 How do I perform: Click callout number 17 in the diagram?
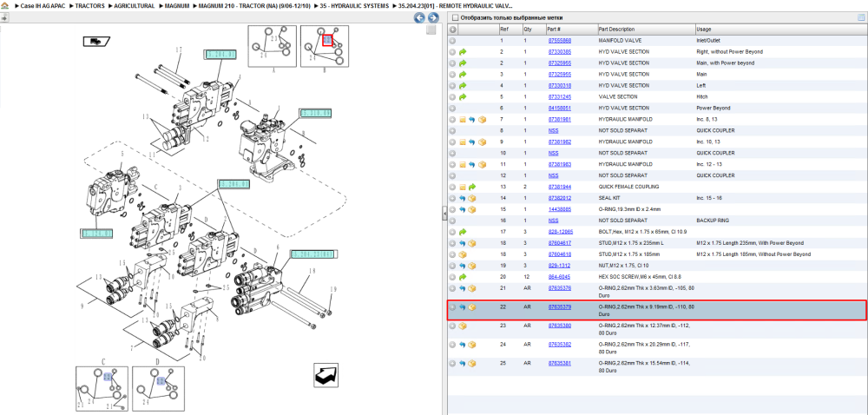point(179,49)
